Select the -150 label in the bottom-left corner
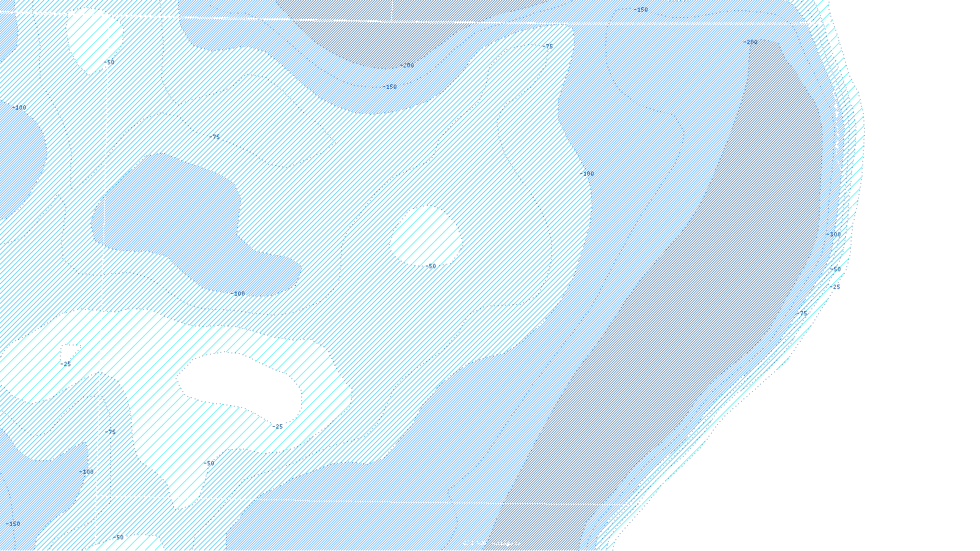980x551 pixels. pos(13,524)
